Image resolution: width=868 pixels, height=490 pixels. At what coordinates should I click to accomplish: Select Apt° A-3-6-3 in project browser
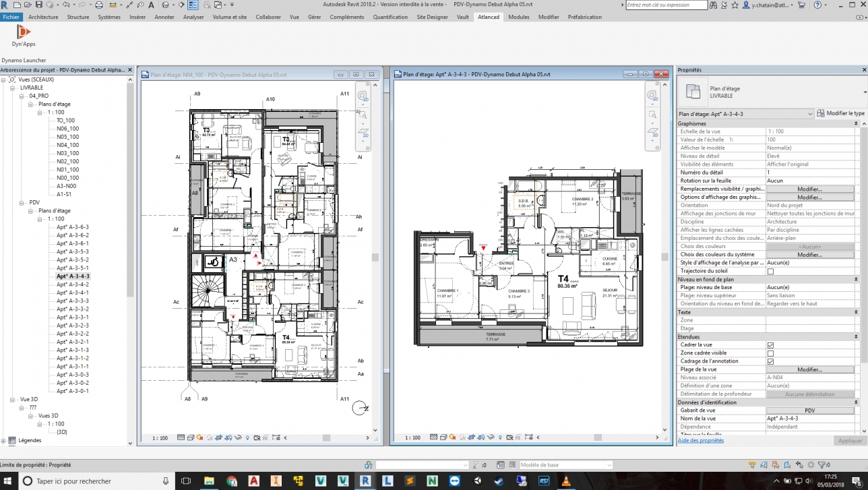[73, 227]
